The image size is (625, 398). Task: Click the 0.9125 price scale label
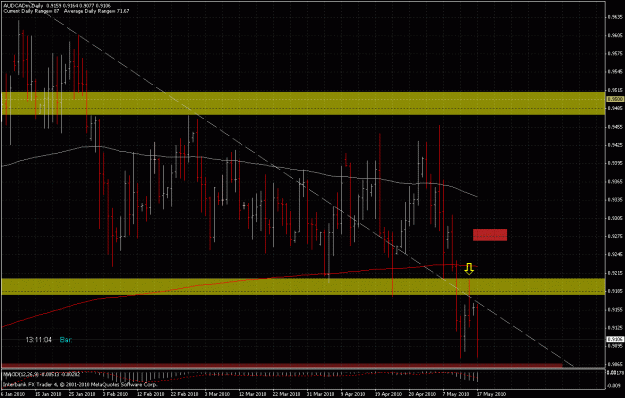coord(615,327)
